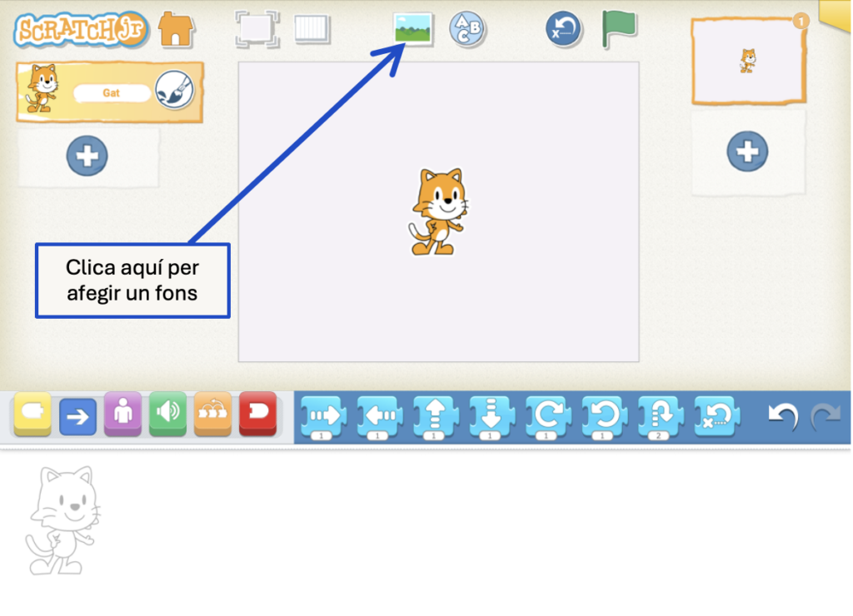Toggle full screen presentation mode
This screenshot has height=616, width=853.
[255, 29]
